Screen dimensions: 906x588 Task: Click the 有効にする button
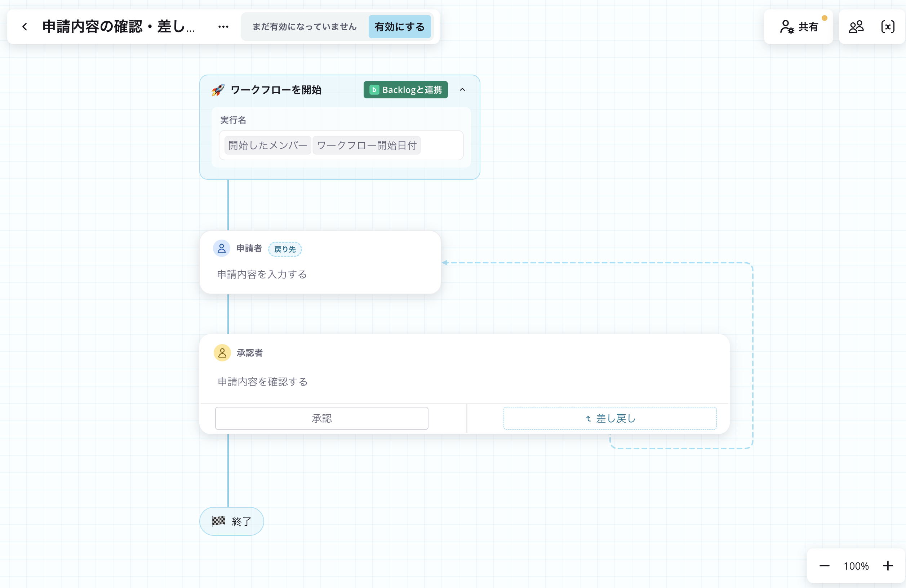[399, 27]
